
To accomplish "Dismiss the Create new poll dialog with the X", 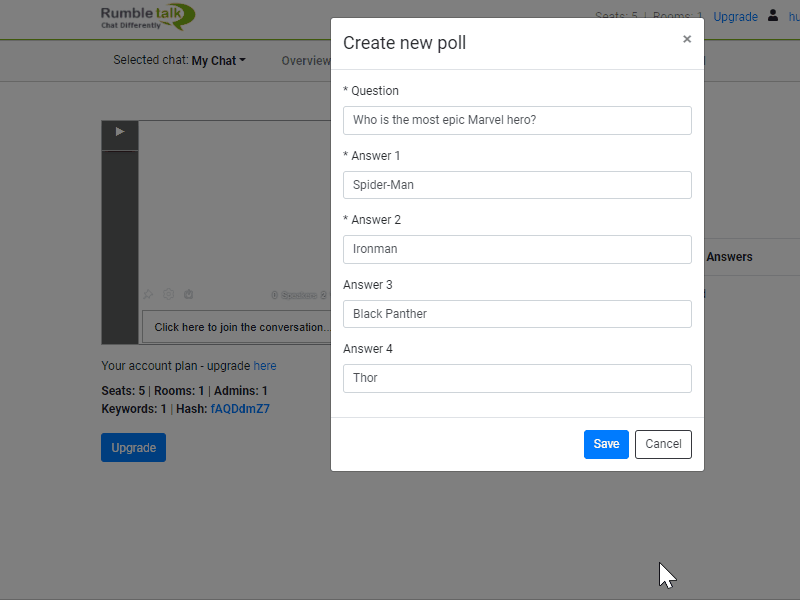I will (687, 39).
